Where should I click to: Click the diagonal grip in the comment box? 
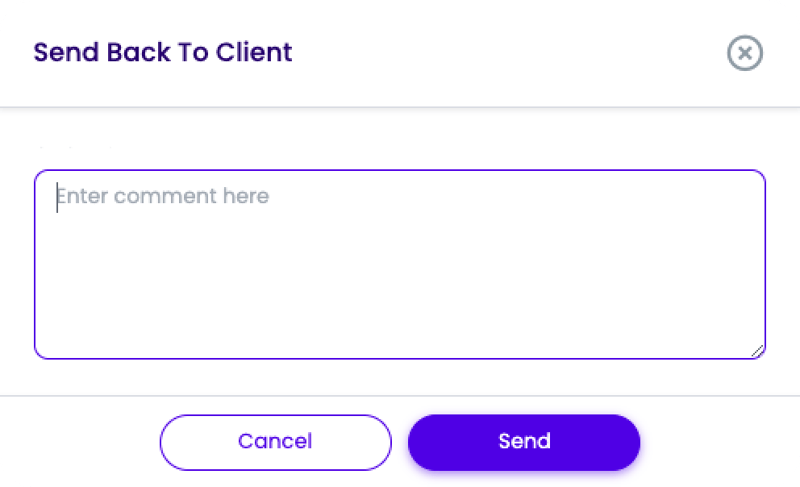click(x=757, y=350)
